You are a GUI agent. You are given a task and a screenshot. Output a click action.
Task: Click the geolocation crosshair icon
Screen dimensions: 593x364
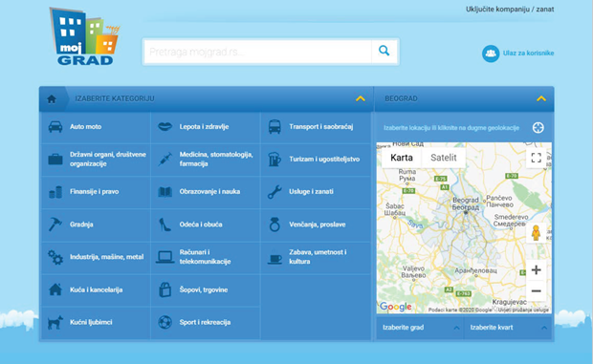(x=538, y=128)
